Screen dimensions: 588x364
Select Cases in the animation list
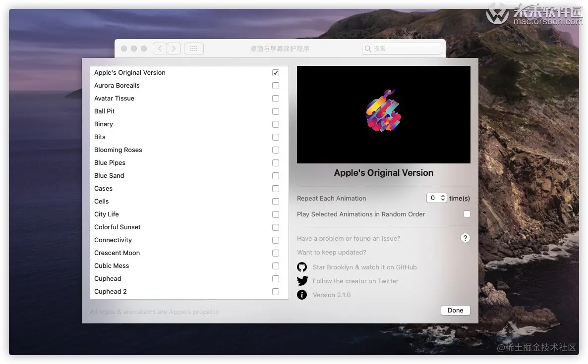(189, 188)
